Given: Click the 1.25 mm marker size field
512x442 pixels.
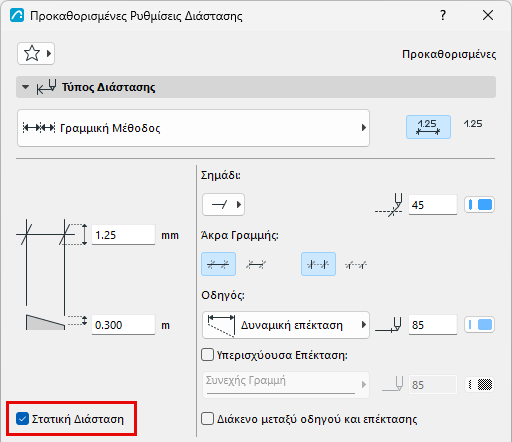Looking at the screenshot, I should [x=123, y=235].
